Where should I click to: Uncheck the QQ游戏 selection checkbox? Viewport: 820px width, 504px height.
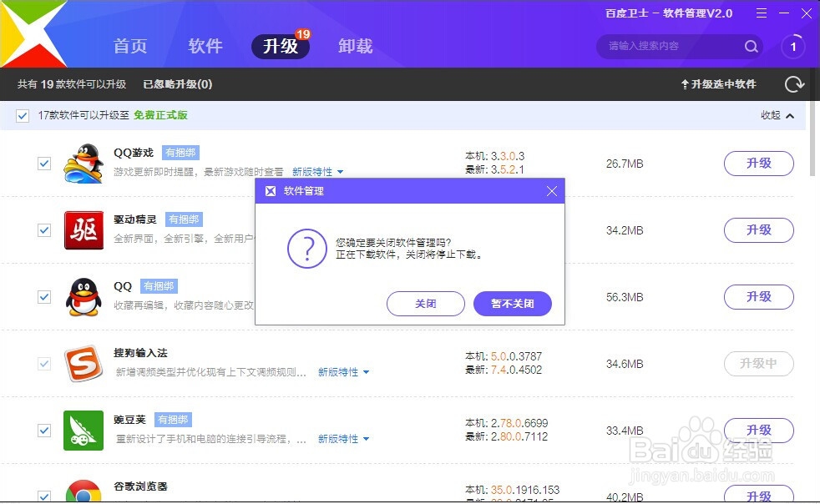[x=44, y=164]
